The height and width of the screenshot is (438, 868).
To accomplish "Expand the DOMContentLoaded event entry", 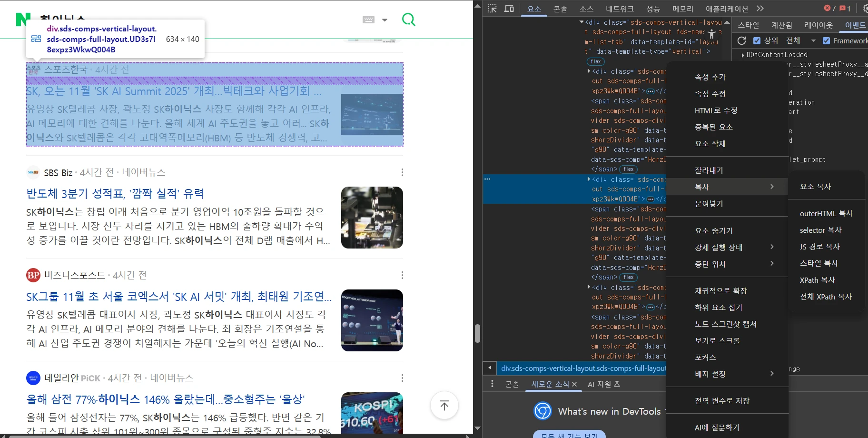I will (743, 55).
